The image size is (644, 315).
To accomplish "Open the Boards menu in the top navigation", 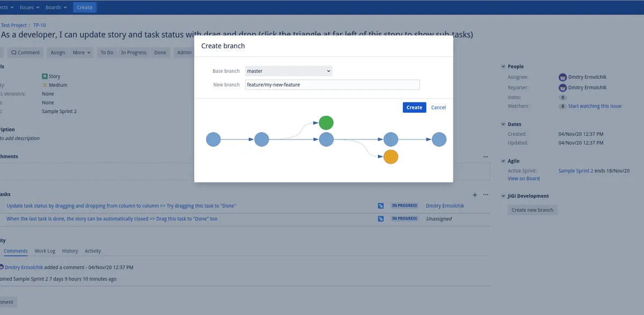I will (x=56, y=8).
